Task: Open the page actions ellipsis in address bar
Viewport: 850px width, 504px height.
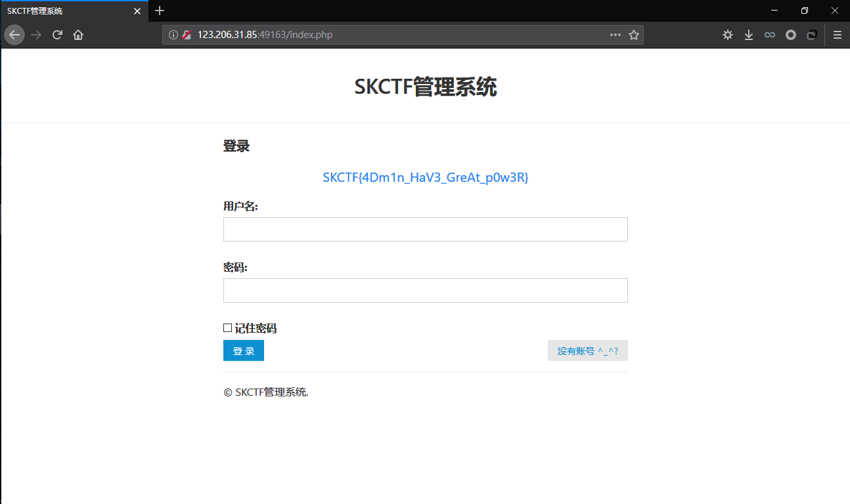Action: (x=615, y=35)
